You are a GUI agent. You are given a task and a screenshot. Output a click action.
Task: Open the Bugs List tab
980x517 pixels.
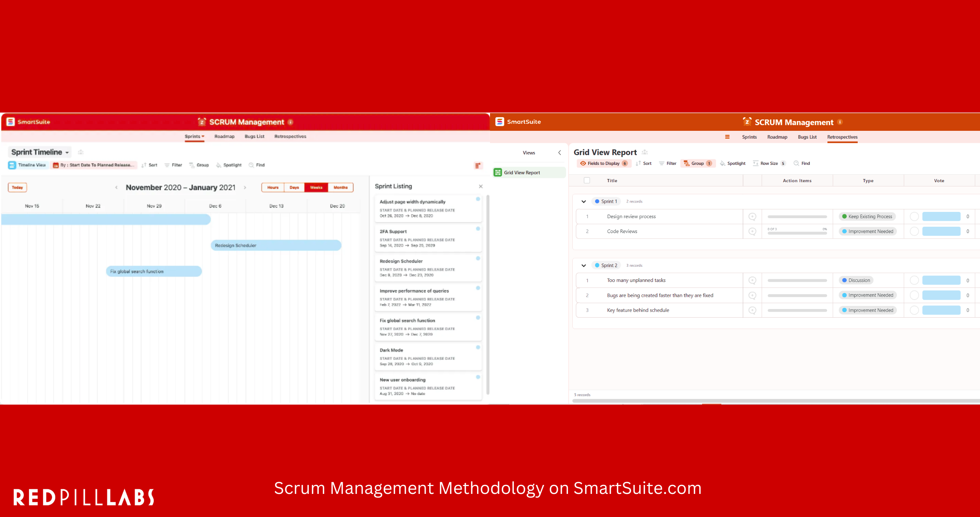pyautogui.click(x=254, y=136)
